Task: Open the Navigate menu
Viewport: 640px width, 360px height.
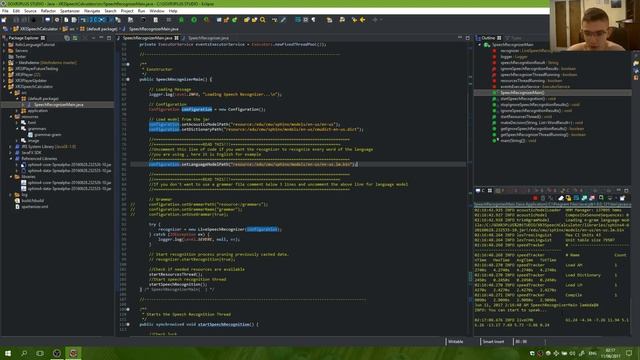Action: point(92,11)
